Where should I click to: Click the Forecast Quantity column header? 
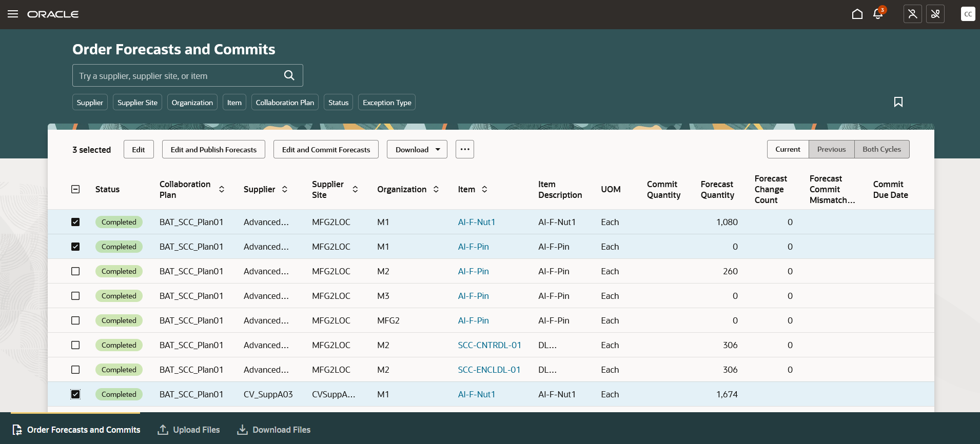717,189
